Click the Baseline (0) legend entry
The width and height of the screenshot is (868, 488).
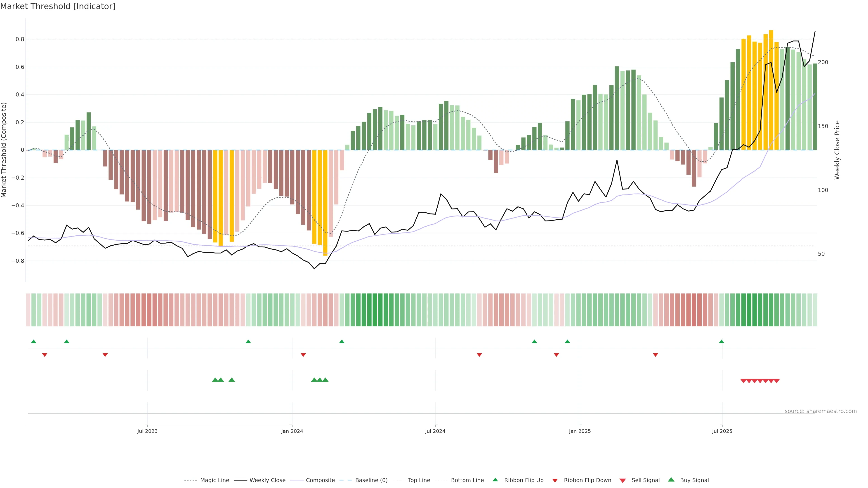point(371,480)
